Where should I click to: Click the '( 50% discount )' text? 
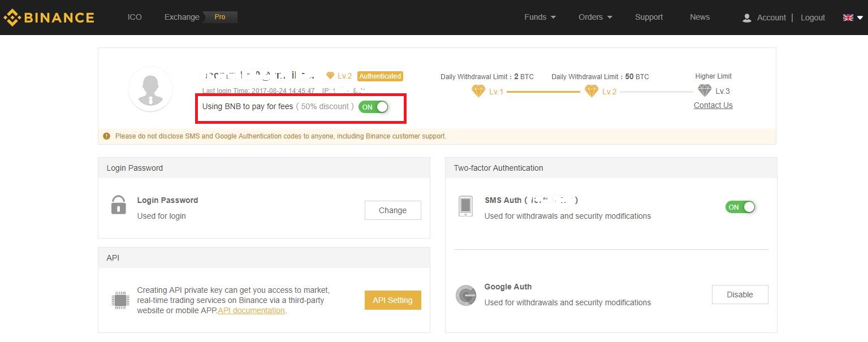[325, 106]
